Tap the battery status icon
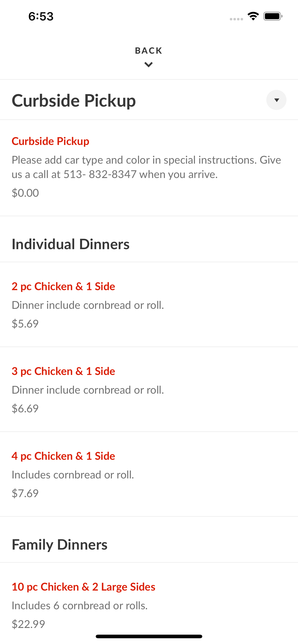The width and height of the screenshot is (298, 644). point(273,16)
